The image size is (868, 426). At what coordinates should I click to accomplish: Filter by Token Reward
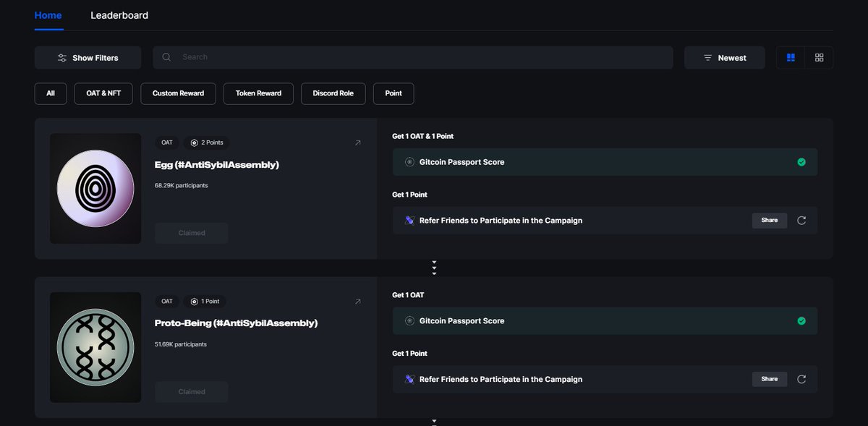click(x=258, y=93)
